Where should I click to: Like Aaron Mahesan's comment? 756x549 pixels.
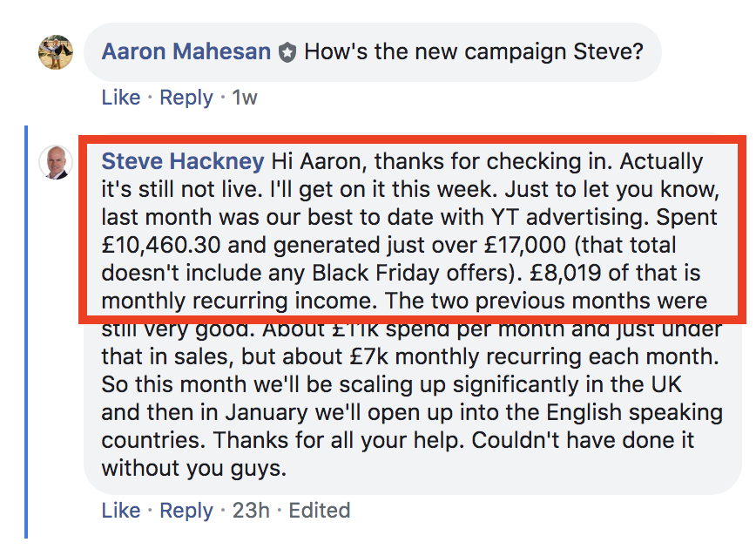pos(121,98)
